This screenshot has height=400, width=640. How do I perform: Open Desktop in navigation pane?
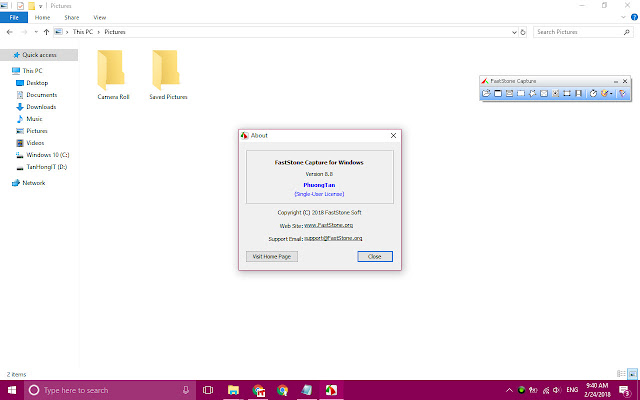[x=37, y=83]
